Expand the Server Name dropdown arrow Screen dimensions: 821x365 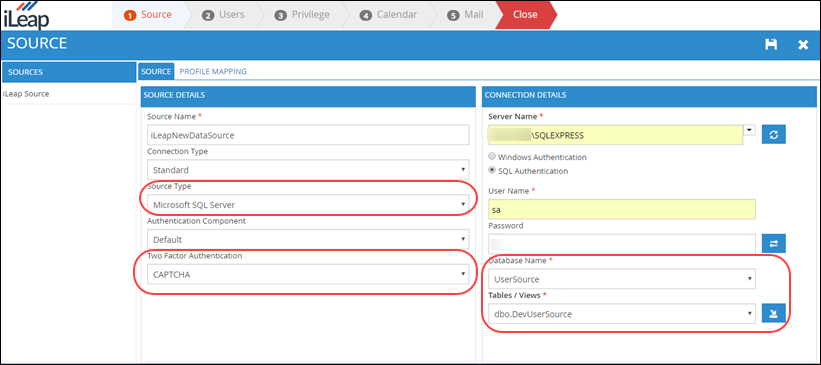[749, 130]
